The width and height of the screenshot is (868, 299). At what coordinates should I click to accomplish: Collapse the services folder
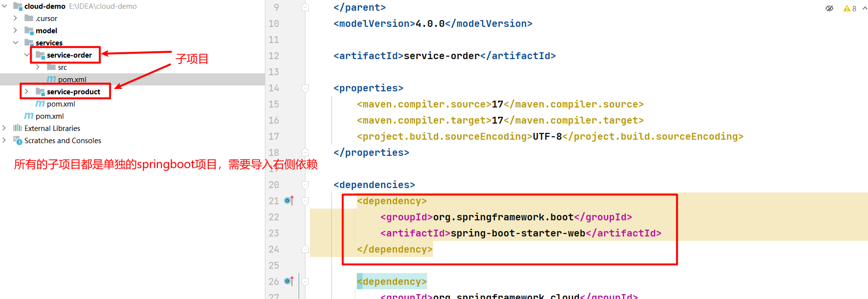point(15,43)
